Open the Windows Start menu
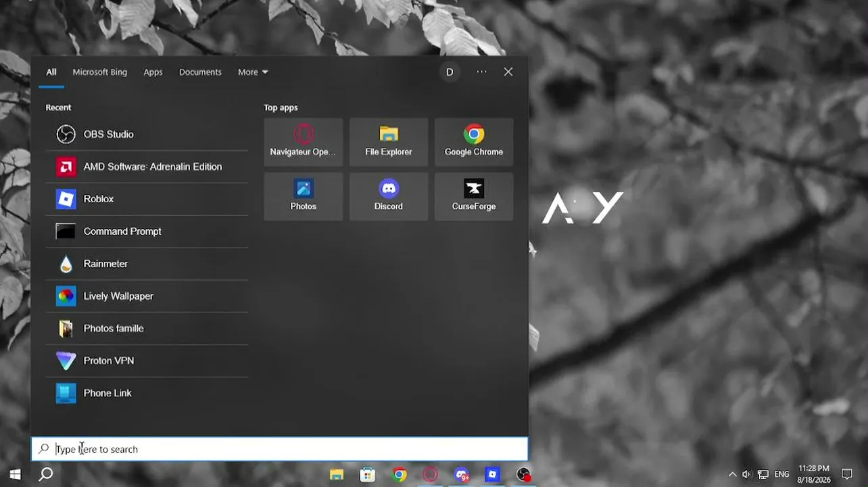Image resolution: width=868 pixels, height=487 pixels. pyautogui.click(x=15, y=475)
